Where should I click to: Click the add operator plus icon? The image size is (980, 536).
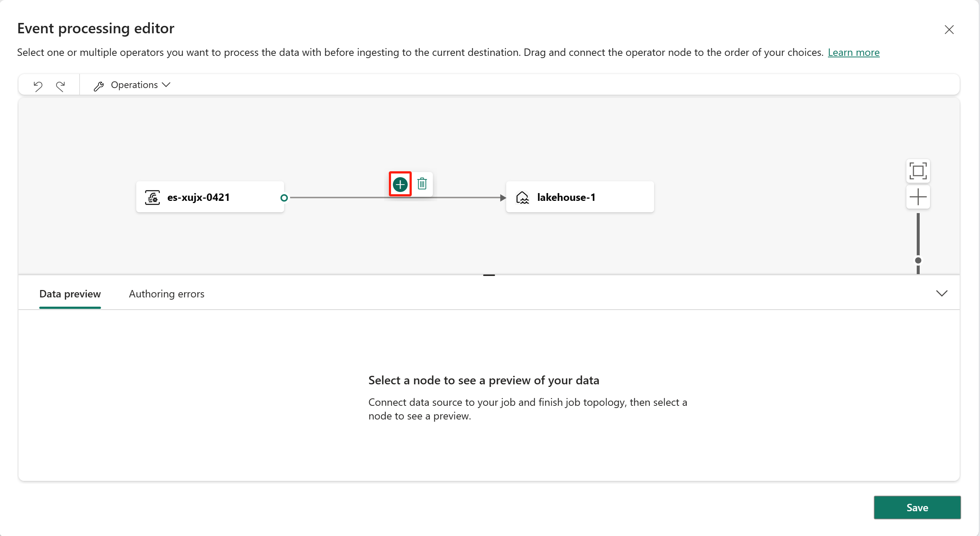tap(400, 184)
